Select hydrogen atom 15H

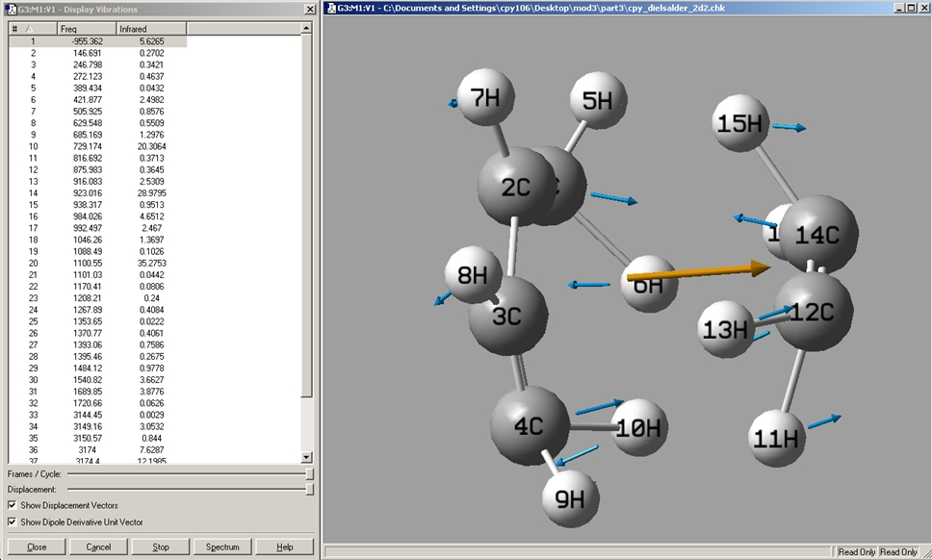pyautogui.click(x=740, y=124)
